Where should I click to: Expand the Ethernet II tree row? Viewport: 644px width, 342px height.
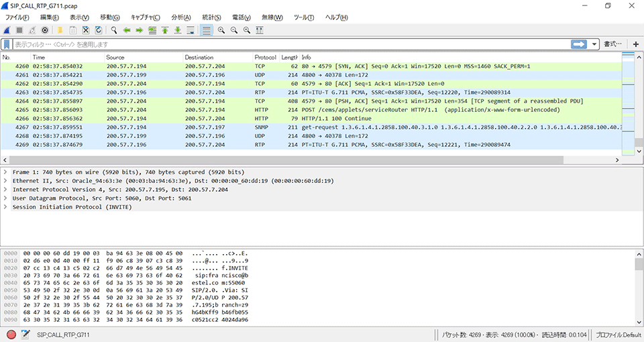pos(5,180)
